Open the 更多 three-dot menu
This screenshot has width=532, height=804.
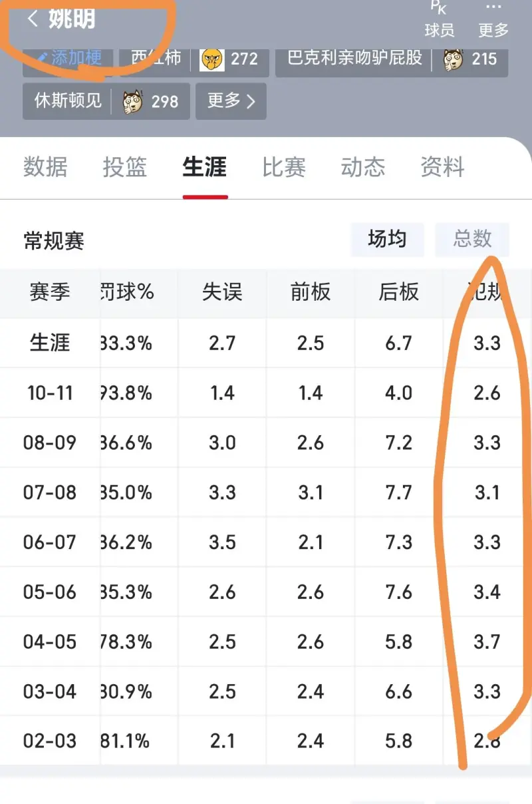coord(493,8)
